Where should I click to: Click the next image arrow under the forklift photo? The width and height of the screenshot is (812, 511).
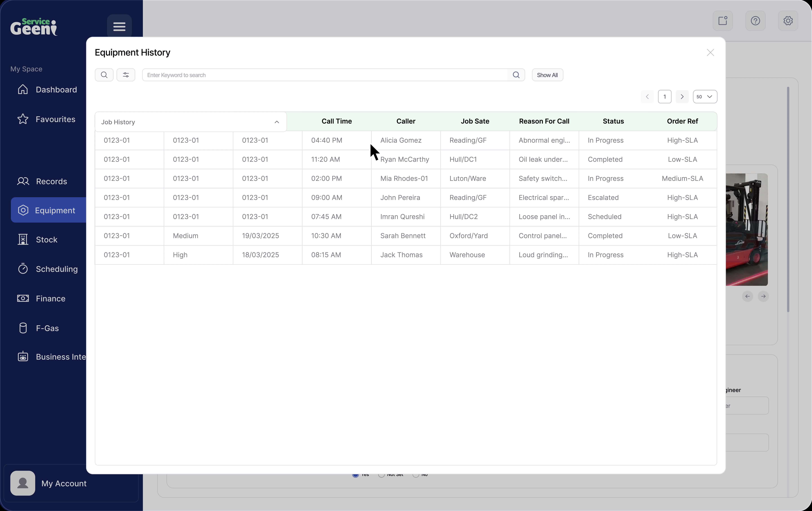click(x=763, y=296)
